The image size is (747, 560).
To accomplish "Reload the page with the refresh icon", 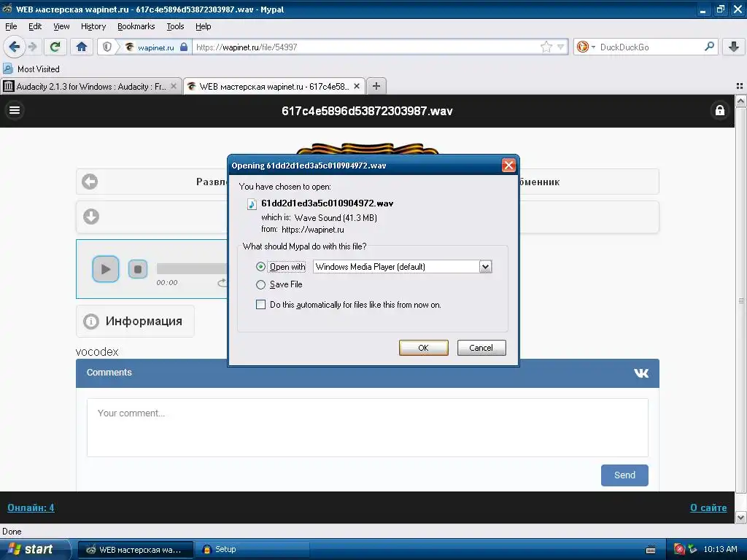I will click(55, 47).
